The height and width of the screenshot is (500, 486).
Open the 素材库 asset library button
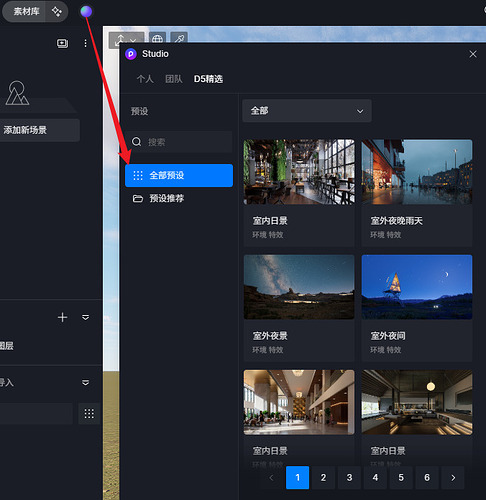(26, 12)
